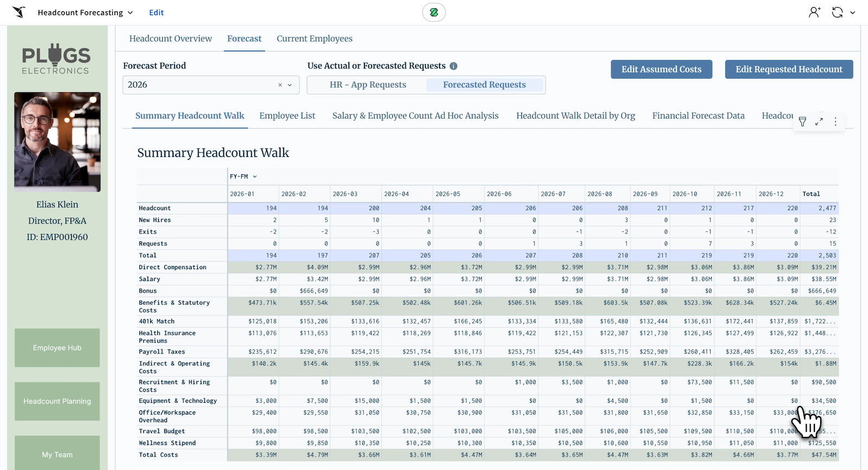
Task: Open the add user icon
Action: [814, 12]
